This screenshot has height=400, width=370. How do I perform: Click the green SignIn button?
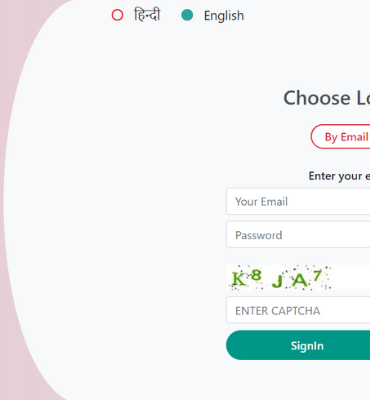point(298,345)
